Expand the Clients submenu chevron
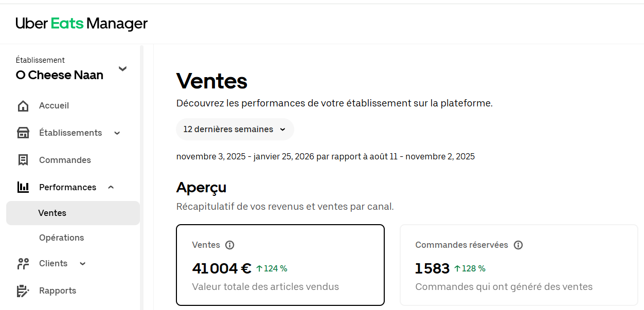The height and width of the screenshot is (310, 644). (82, 264)
